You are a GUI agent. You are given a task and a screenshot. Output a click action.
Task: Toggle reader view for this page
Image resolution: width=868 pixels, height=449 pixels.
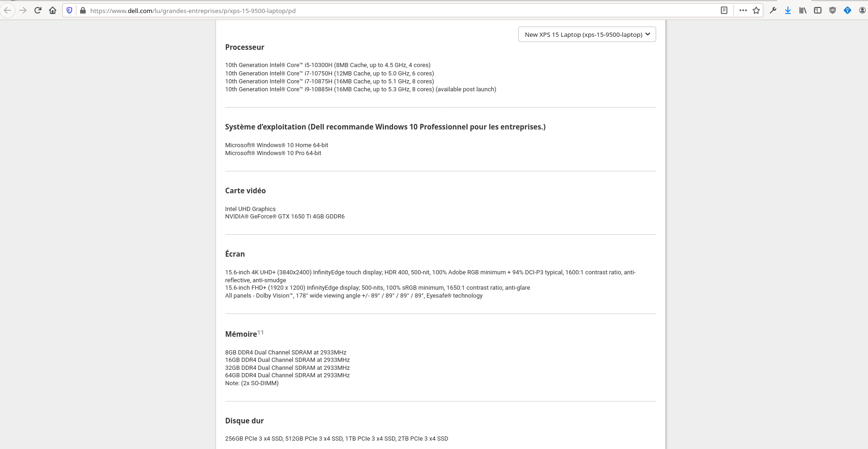click(x=724, y=10)
